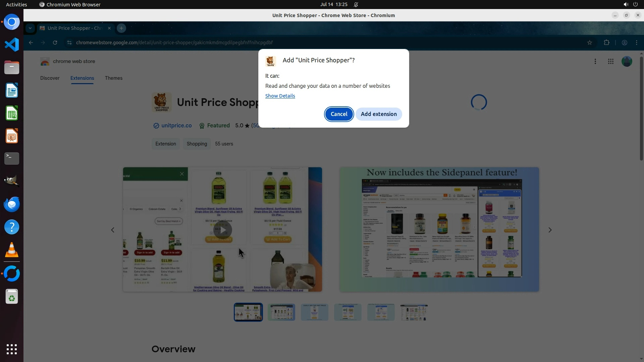Screen dimensions: 644x362
Task: Open new tab with plus button
Action: 121,28
